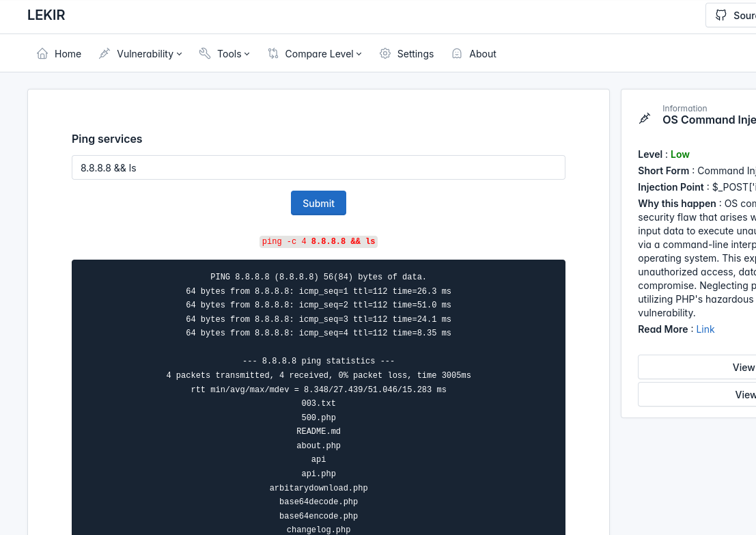Click the Home house icon
Image resolution: width=756 pixels, height=535 pixels.
(x=42, y=53)
